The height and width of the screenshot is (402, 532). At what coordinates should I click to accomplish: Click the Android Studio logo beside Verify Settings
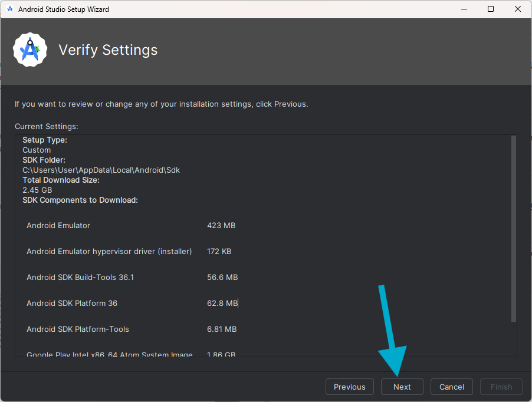pos(29,50)
